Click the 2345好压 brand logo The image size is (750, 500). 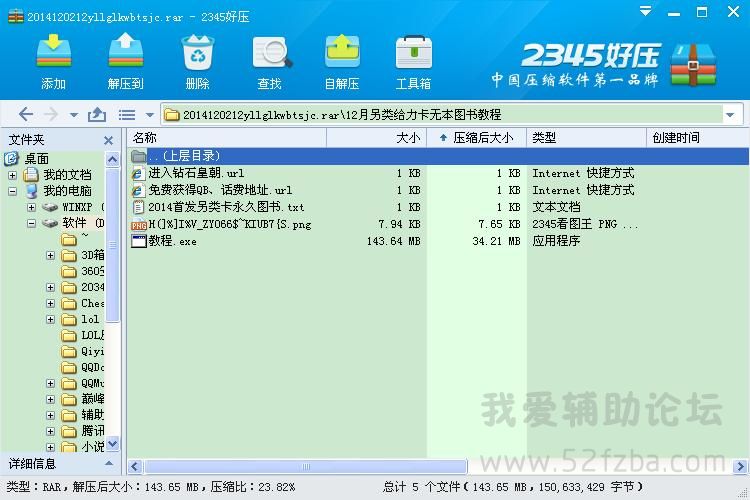click(x=589, y=56)
